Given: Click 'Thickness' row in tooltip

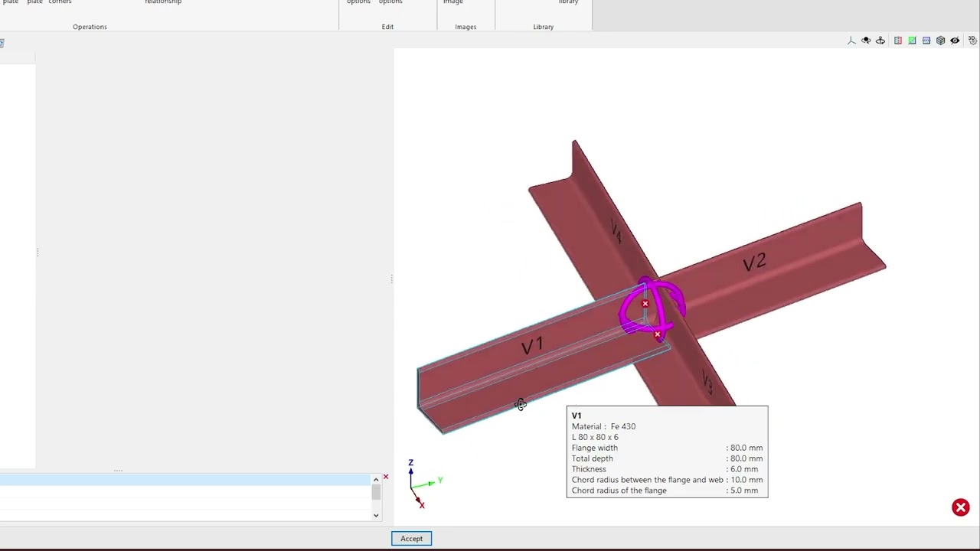Looking at the screenshot, I should pos(667,469).
